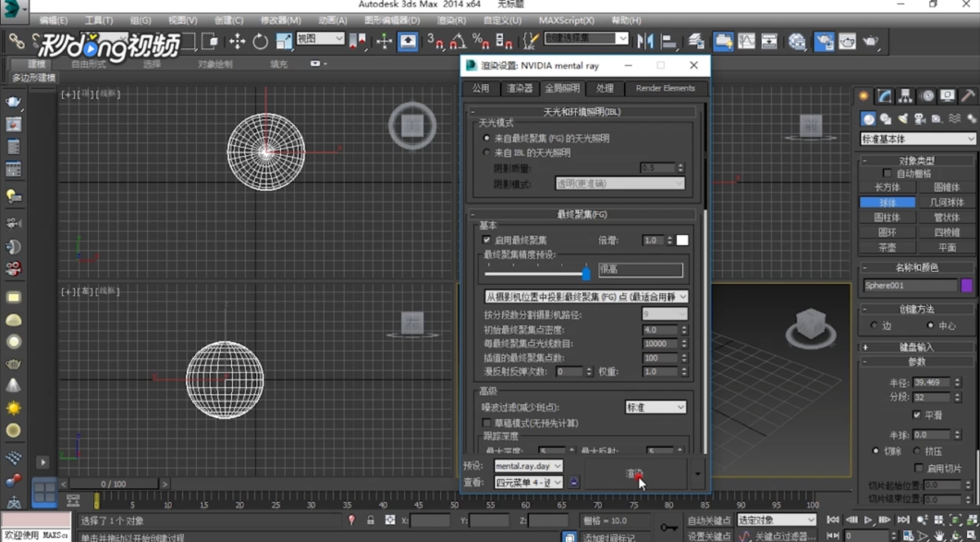Viewport: 980px width, 542px height.
Task: Switch to the Processing tab
Action: 604,88
